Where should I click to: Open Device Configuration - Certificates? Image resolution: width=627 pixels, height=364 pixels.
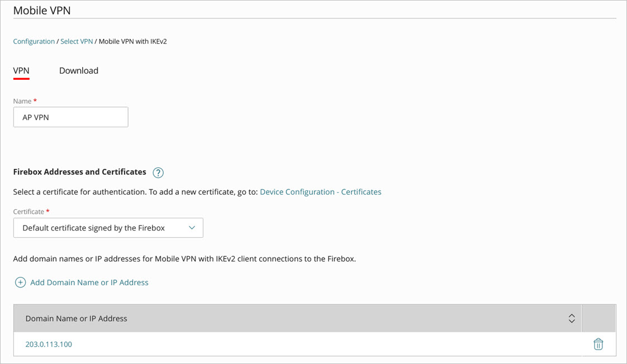[x=321, y=191]
